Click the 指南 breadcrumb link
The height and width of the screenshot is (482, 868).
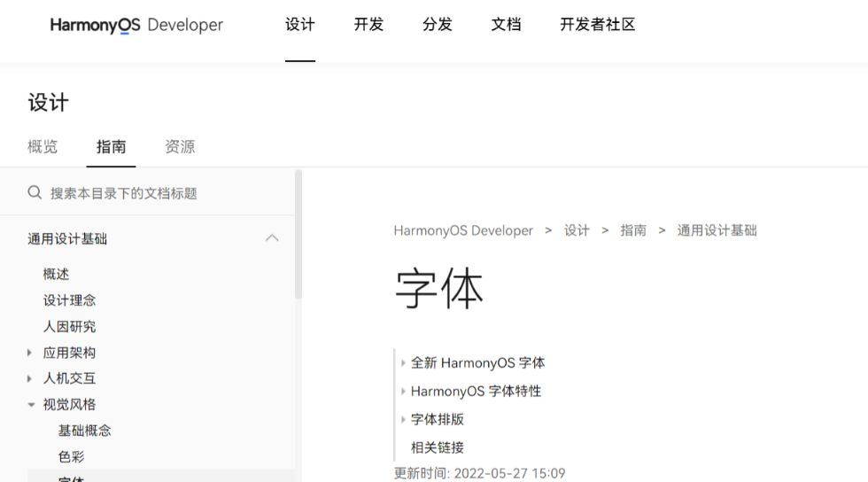633,230
